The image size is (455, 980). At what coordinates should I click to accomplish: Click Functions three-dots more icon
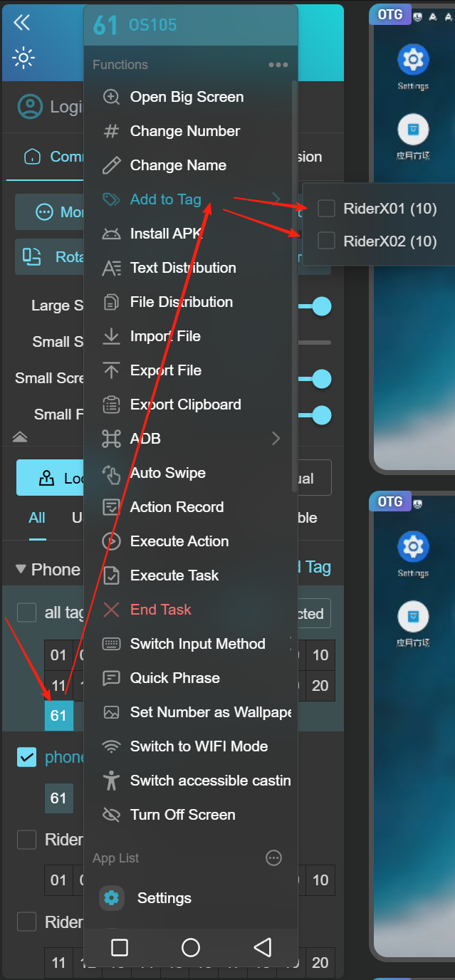point(278,65)
